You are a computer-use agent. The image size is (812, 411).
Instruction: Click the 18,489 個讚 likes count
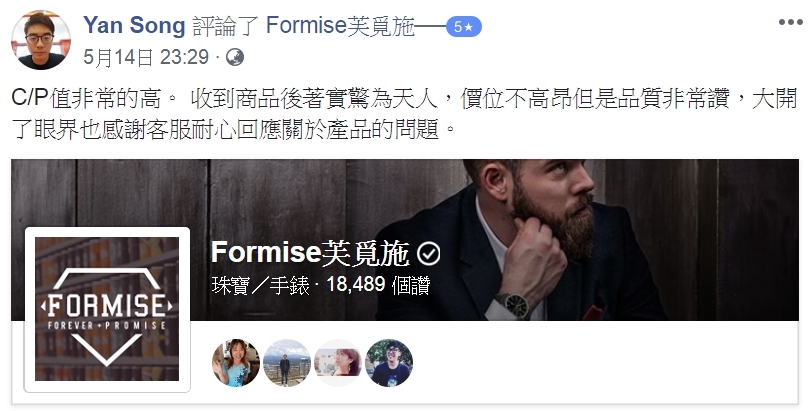point(378,285)
